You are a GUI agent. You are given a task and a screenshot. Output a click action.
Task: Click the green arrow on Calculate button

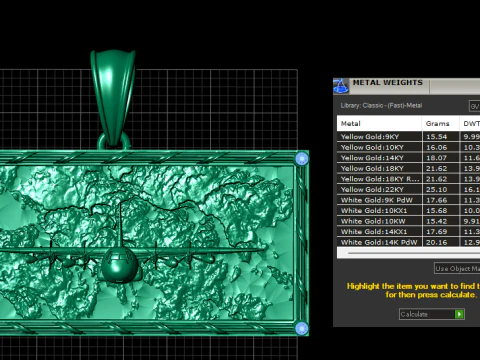click(x=459, y=314)
